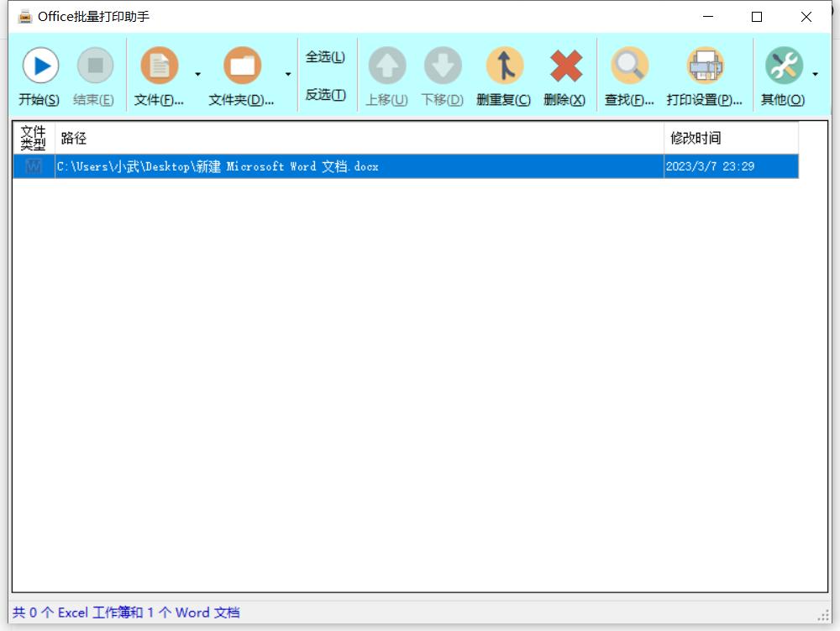
Task: Select all files with 全选
Action: point(325,56)
